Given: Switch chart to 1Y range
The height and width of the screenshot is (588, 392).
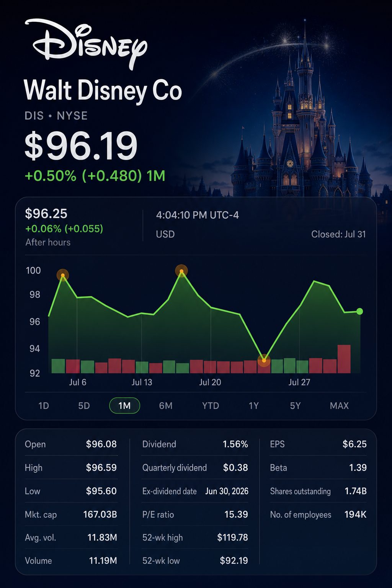Looking at the screenshot, I should [254, 406].
